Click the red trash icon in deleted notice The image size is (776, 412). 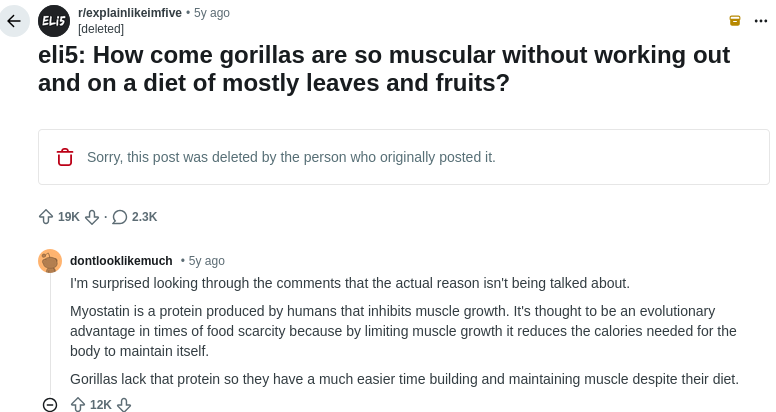(65, 157)
